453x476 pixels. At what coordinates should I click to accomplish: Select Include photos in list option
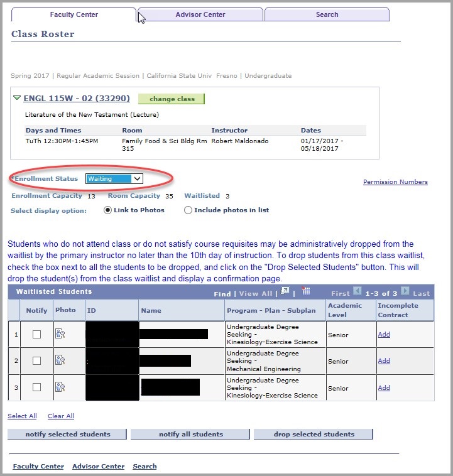(188, 210)
